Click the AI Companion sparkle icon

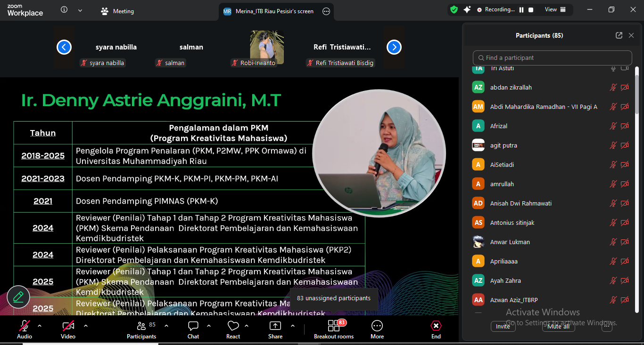(467, 9)
